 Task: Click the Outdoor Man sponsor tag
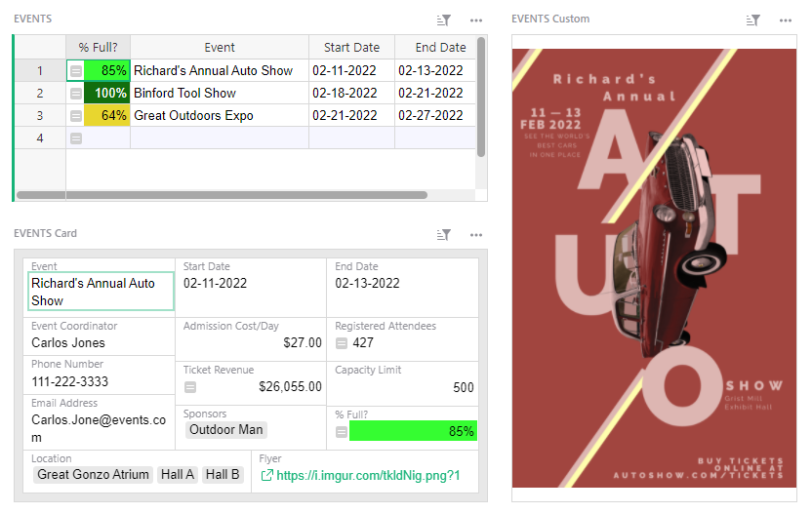point(225,429)
